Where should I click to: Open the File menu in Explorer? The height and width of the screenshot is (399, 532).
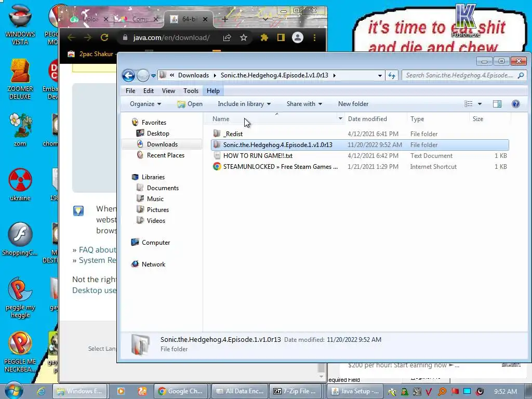[x=130, y=90]
